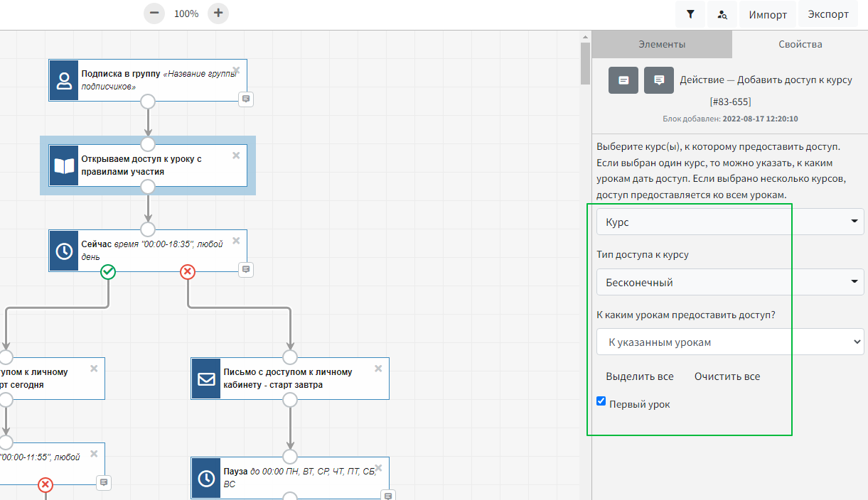Click the green check output of 'Сейчас' block
Image resolution: width=868 pixels, height=500 pixels.
click(x=108, y=271)
